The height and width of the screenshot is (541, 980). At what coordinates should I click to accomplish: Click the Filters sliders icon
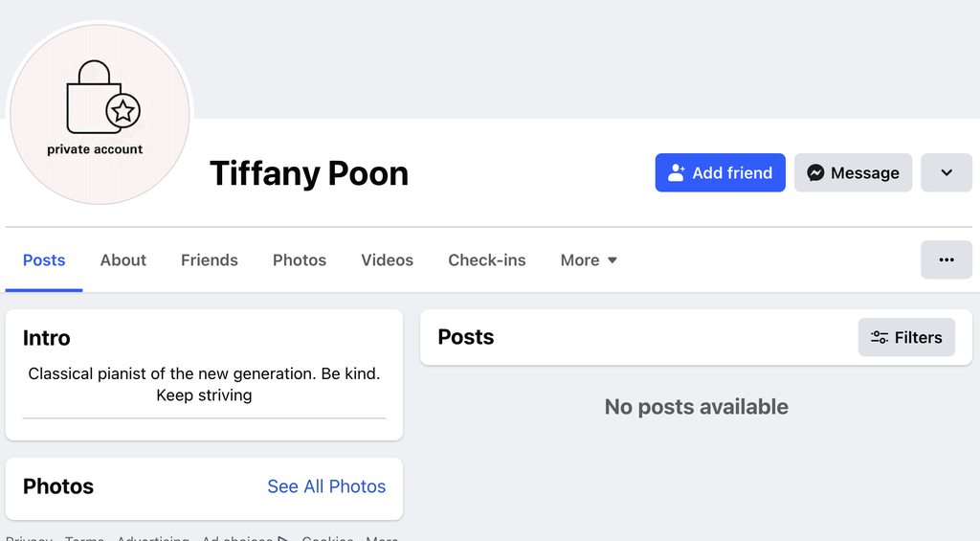pyautogui.click(x=880, y=338)
